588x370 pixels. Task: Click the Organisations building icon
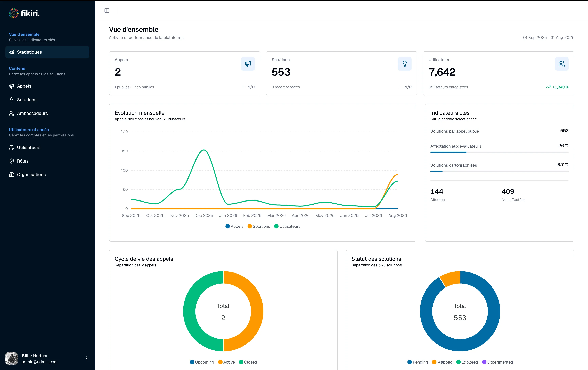[11, 175]
